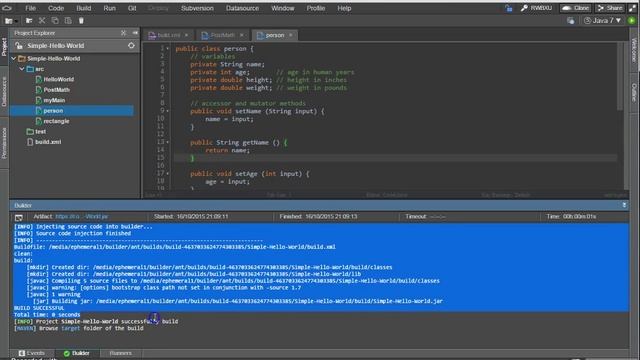The image size is (640, 360).
Task: Open the Build menu
Action: click(84, 8)
